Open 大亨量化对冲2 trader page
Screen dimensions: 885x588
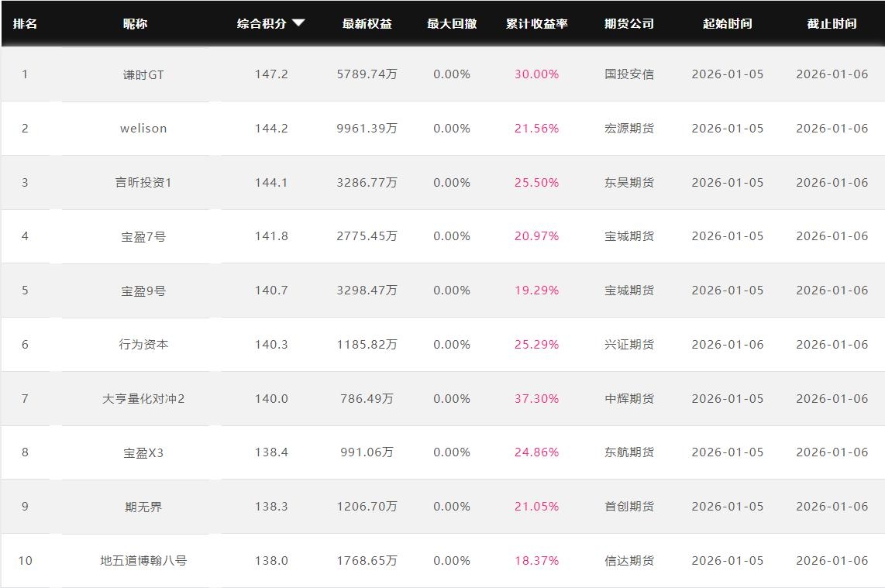coord(143,399)
